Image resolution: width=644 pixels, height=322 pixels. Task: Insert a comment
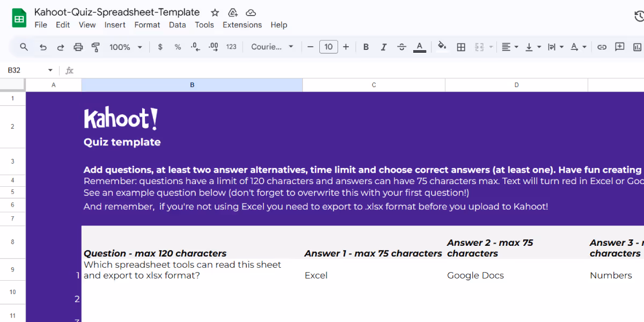(x=620, y=47)
